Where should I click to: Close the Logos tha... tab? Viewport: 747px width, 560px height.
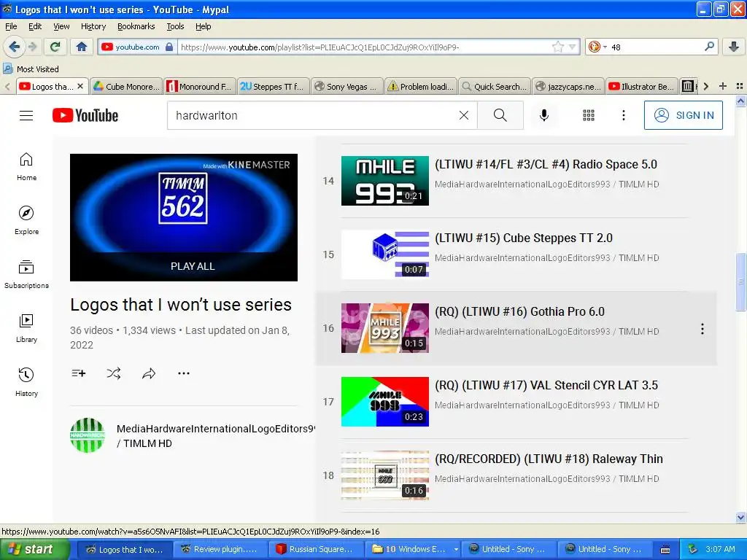point(80,86)
